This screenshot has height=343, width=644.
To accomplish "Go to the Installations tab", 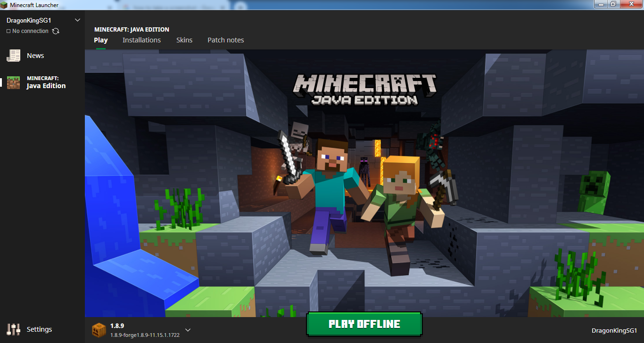I will 141,40.
